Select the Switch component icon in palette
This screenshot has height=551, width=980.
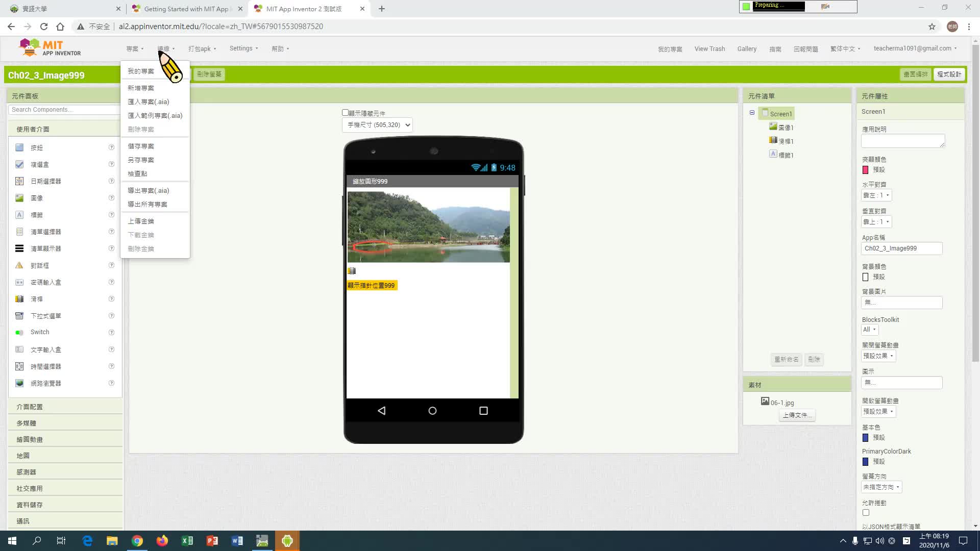click(19, 333)
